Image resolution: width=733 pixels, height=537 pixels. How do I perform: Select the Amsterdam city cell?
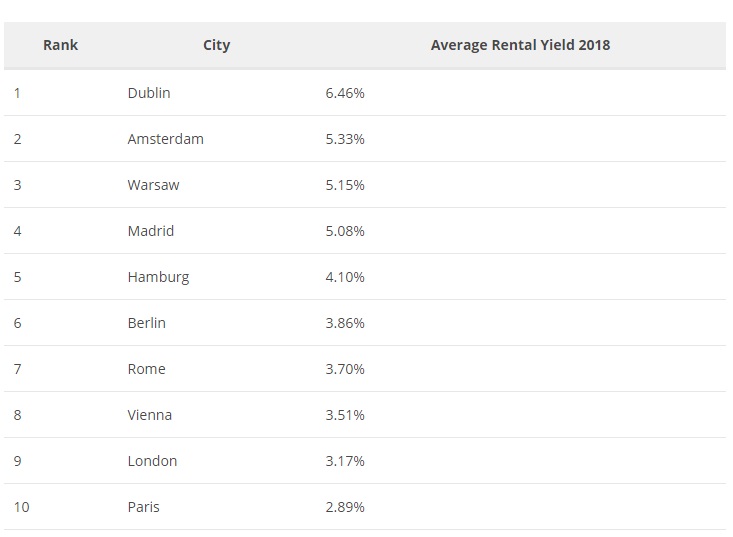point(165,139)
